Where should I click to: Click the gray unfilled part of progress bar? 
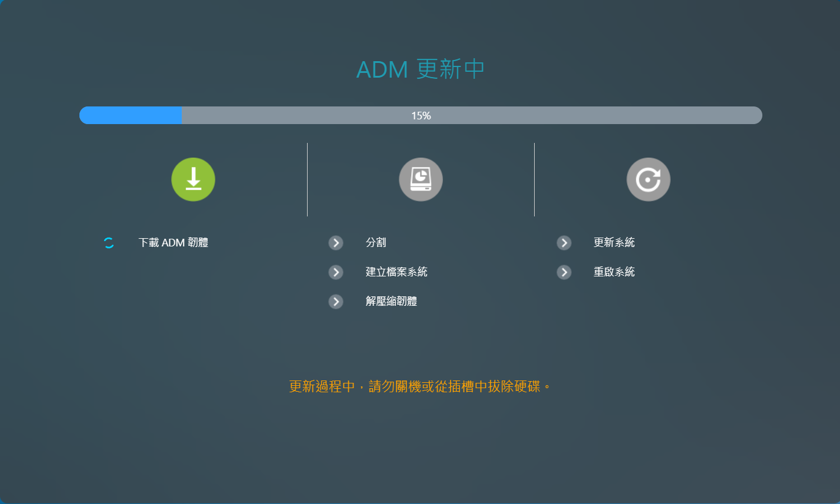(x=588, y=115)
